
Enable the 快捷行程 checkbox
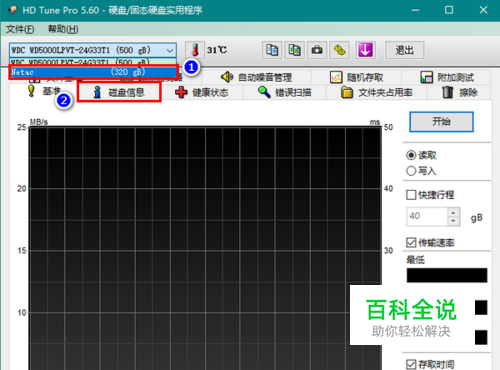pos(411,195)
